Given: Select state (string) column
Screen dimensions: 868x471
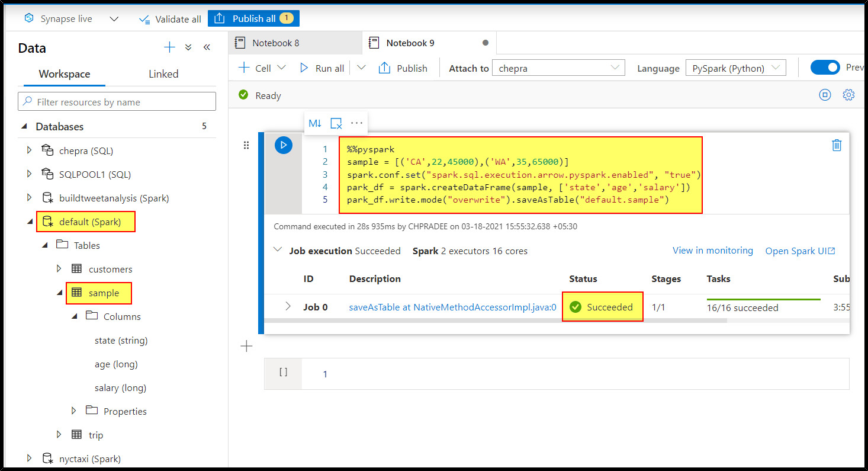Looking at the screenshot, I should (x=121, y=340).
